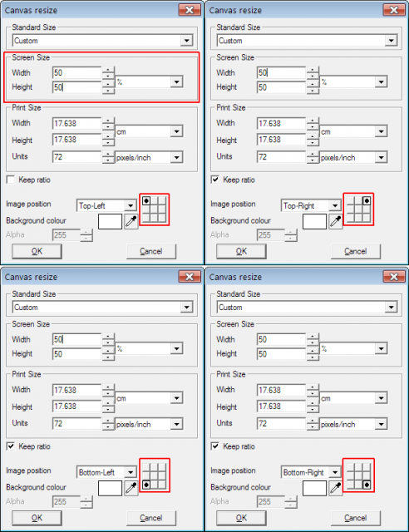Select top-left anchor cell in Top-Left dialog grid
This screenshot has height=532, width=409.
click(146, 201)
